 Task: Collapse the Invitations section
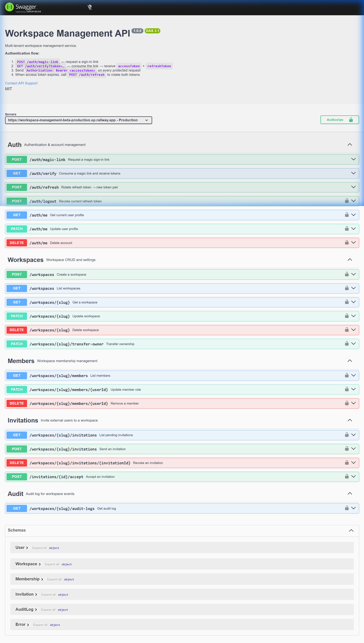(x=350, y=420)
